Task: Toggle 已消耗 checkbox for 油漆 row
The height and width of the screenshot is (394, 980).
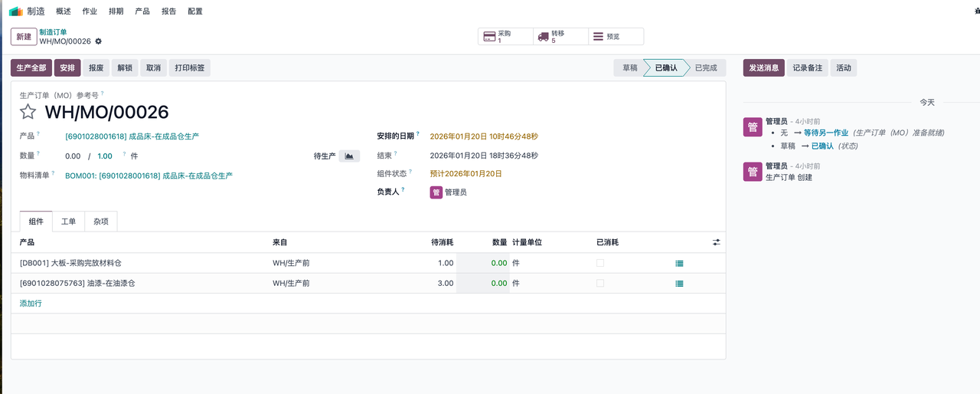Action: click(x=600, y=283)
